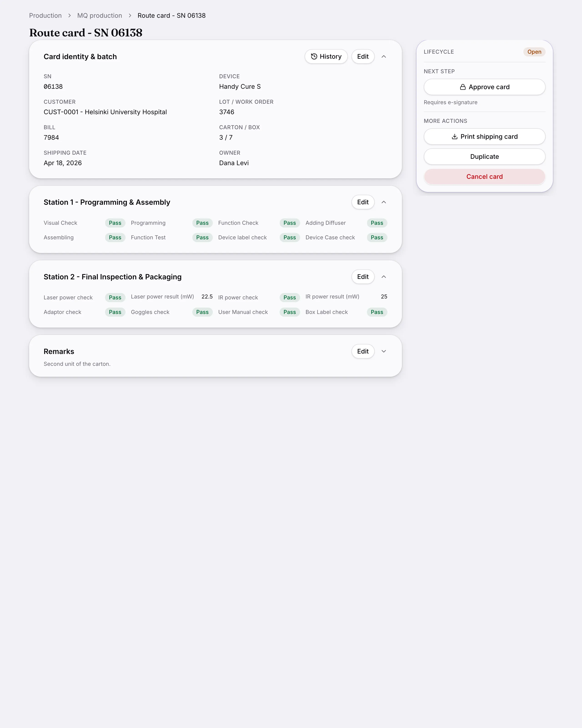Edit Station 2 Final Inspection & Packaging
582x728 pixels.
[363, 277]
